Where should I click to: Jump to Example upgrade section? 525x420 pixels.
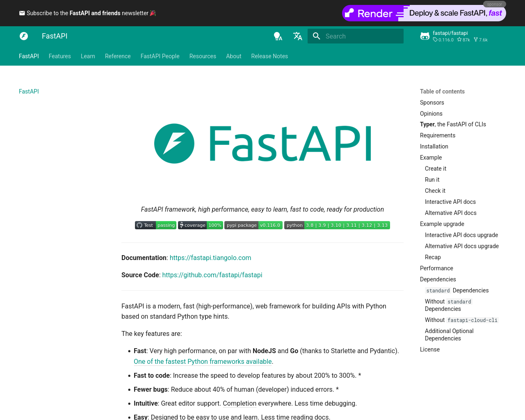click(442, 224)
